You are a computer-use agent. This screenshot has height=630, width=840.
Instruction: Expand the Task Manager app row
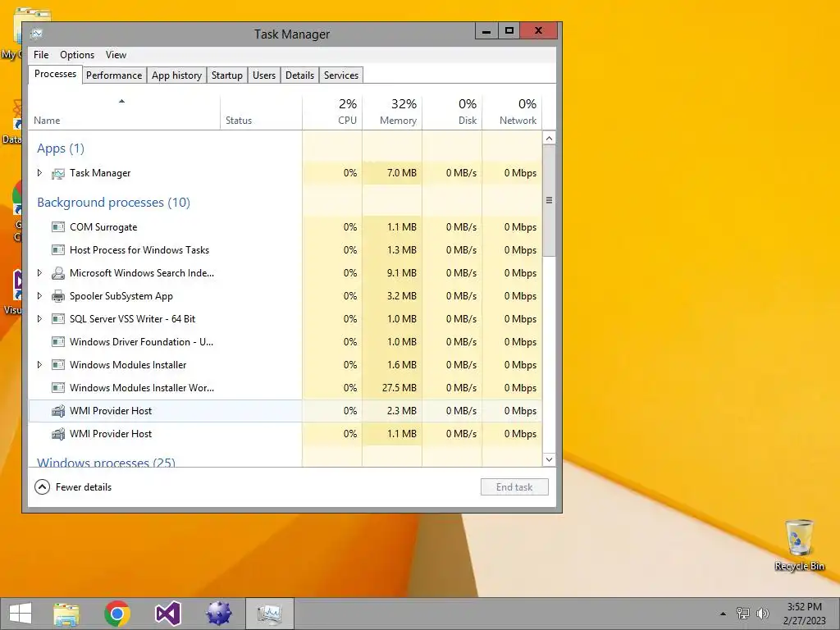click(x=39, y=173)
